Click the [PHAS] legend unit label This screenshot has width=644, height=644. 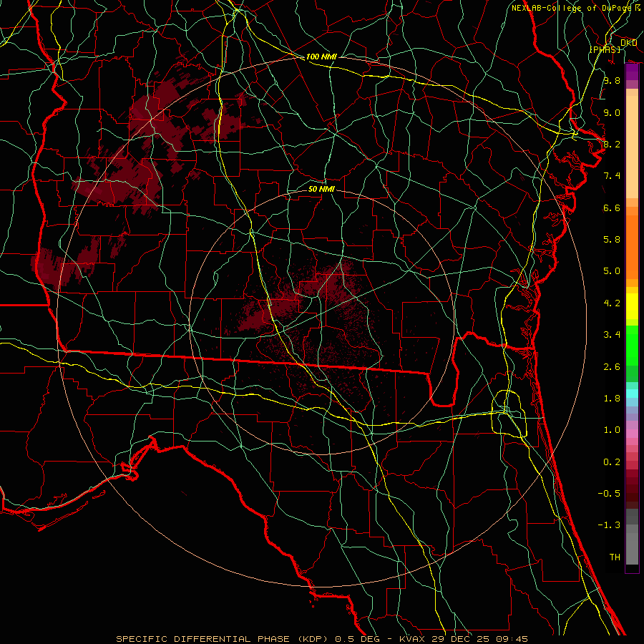[605, 49]
